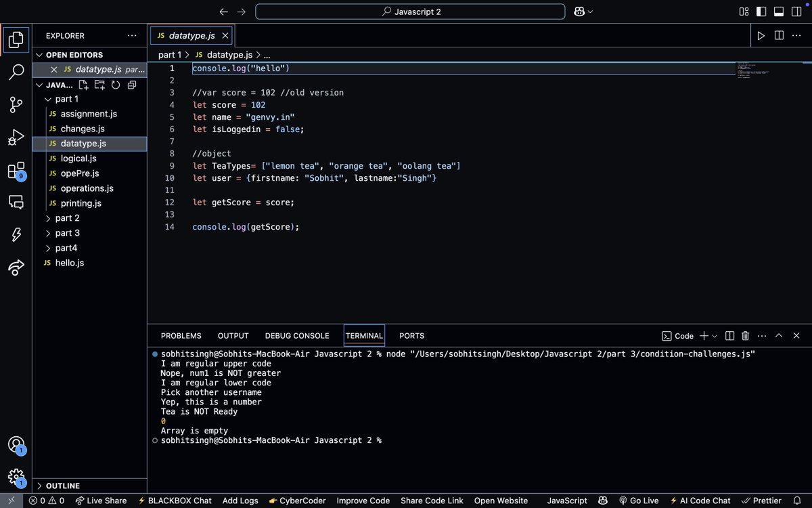Screen dimensions: 812x508
Task: Open the Explorer view in activity bar
Action: [16, 39]
